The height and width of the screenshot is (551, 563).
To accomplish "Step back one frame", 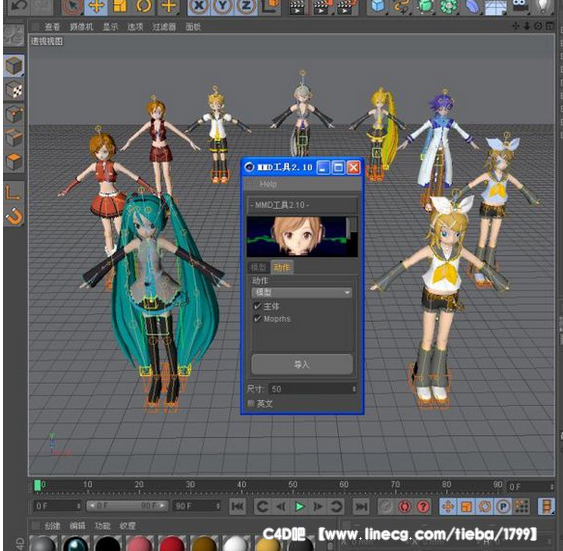I will (281, 506).
